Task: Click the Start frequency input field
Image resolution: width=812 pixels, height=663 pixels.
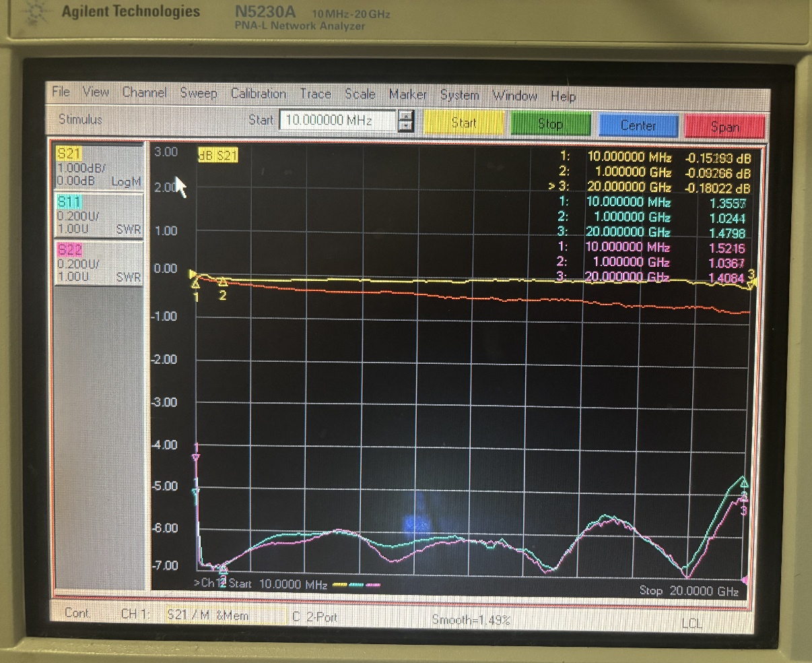Action: (x=337, y=121)
